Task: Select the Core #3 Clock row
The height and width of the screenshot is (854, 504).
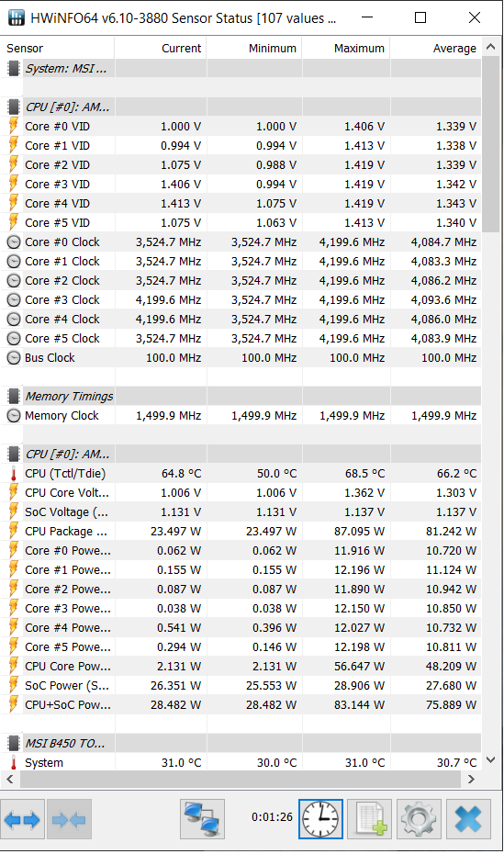Action: (x=241, y=299)
